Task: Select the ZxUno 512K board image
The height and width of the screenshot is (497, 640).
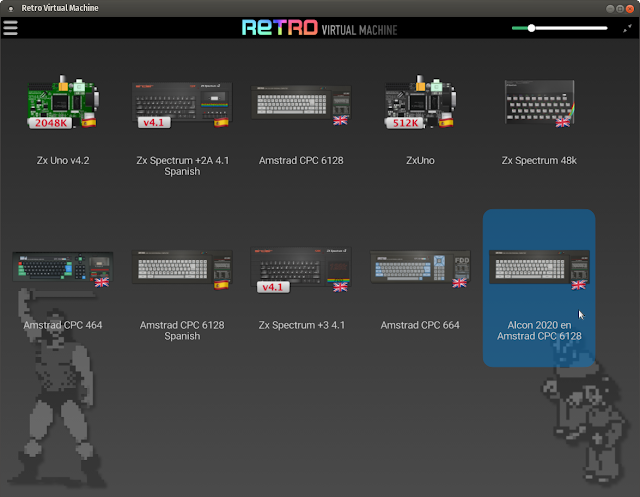Action: [420, 102]
